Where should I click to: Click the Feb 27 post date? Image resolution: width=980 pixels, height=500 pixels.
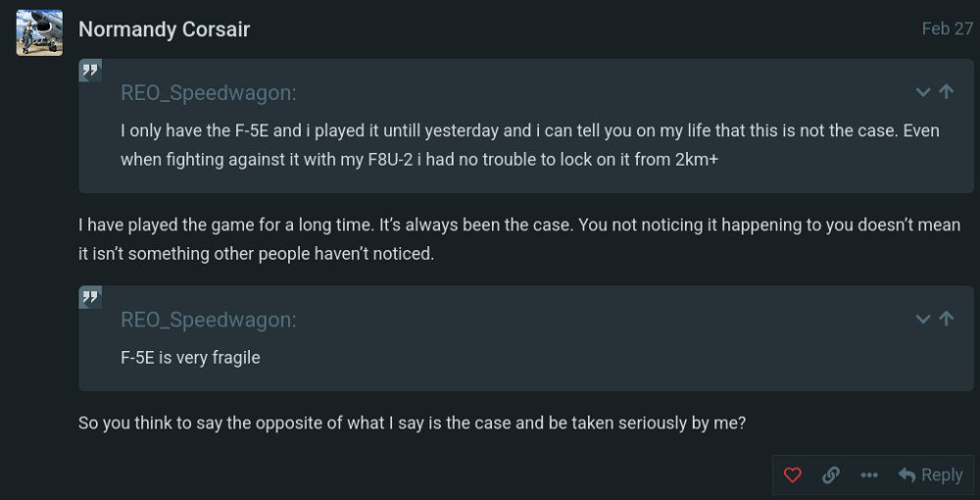tap(947, 29)
